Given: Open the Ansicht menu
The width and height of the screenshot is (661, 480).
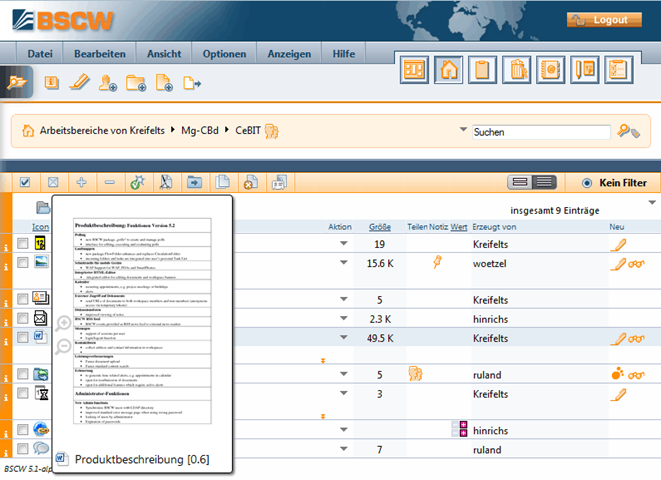Looking at the screenshot, I should (x=164, y=54).
